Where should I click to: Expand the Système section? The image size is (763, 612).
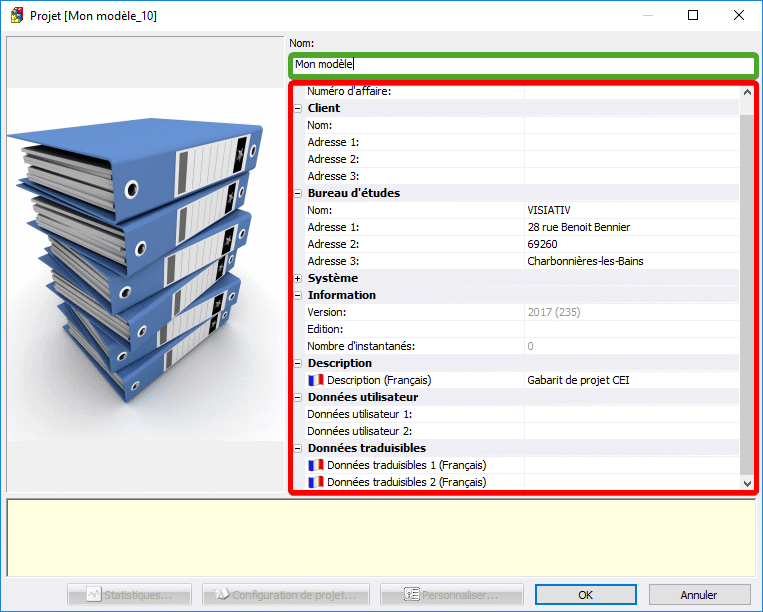tap(298, 278)
